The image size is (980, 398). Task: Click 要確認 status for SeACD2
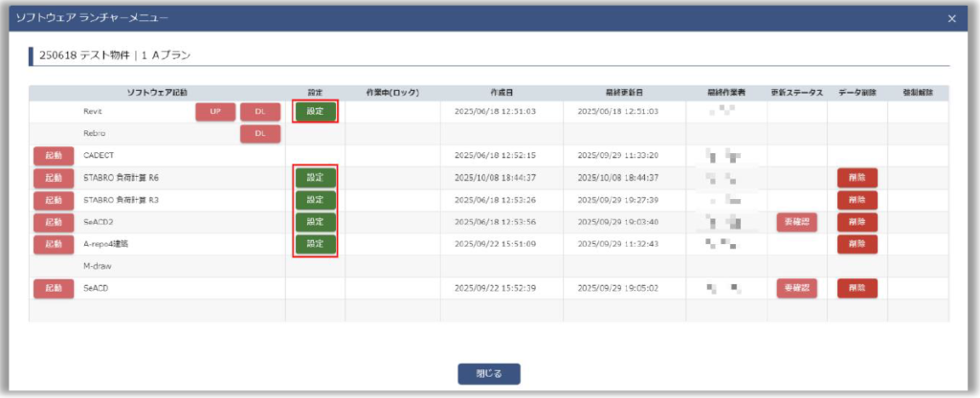[796, 222]
